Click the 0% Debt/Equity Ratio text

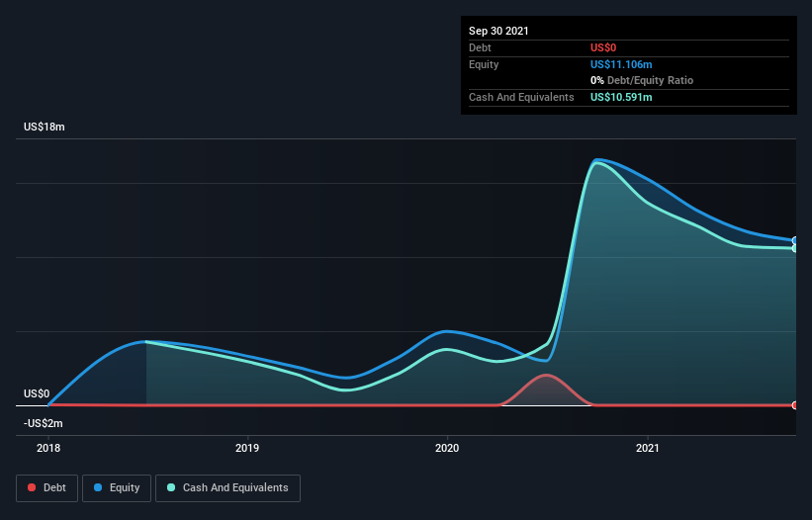pyautogui.click(x=642, y=80)
